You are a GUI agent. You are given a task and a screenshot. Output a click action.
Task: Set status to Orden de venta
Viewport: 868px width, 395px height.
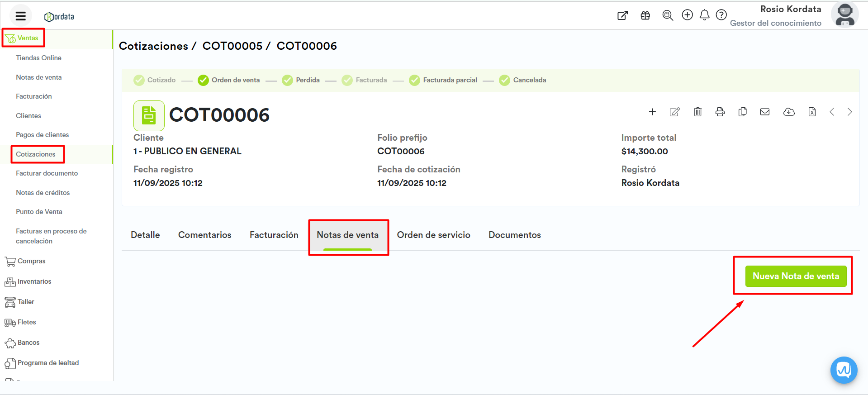229,80
